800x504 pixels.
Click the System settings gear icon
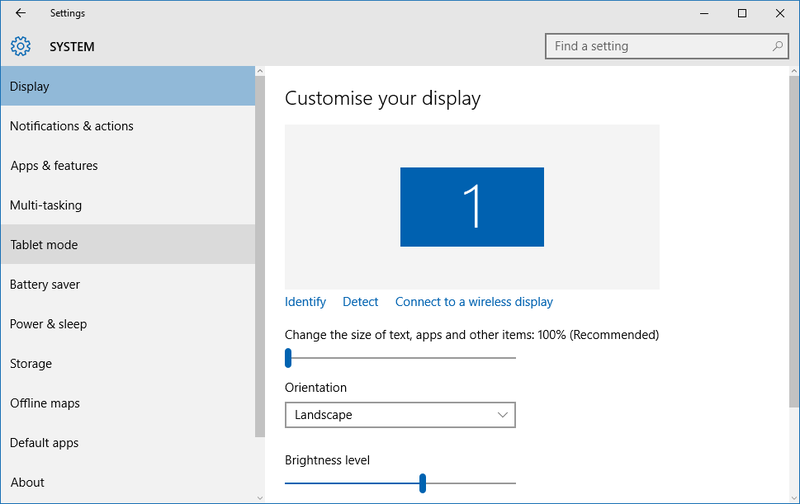[x=20, y=46]
